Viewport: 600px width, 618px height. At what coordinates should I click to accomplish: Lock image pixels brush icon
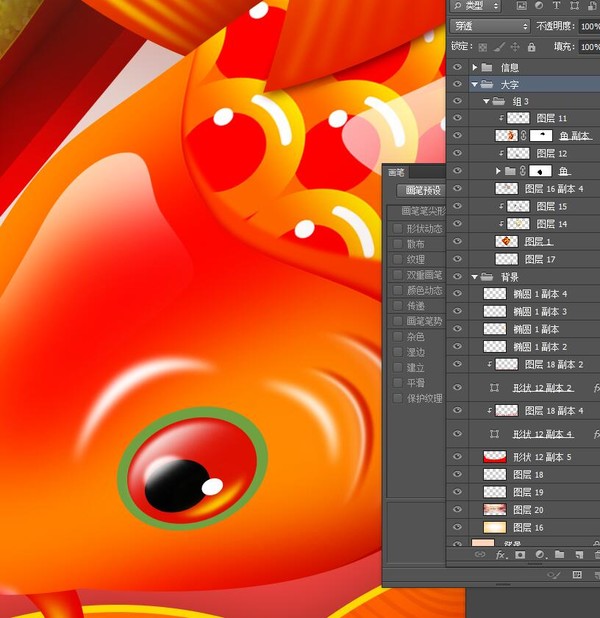click(499, 47)
